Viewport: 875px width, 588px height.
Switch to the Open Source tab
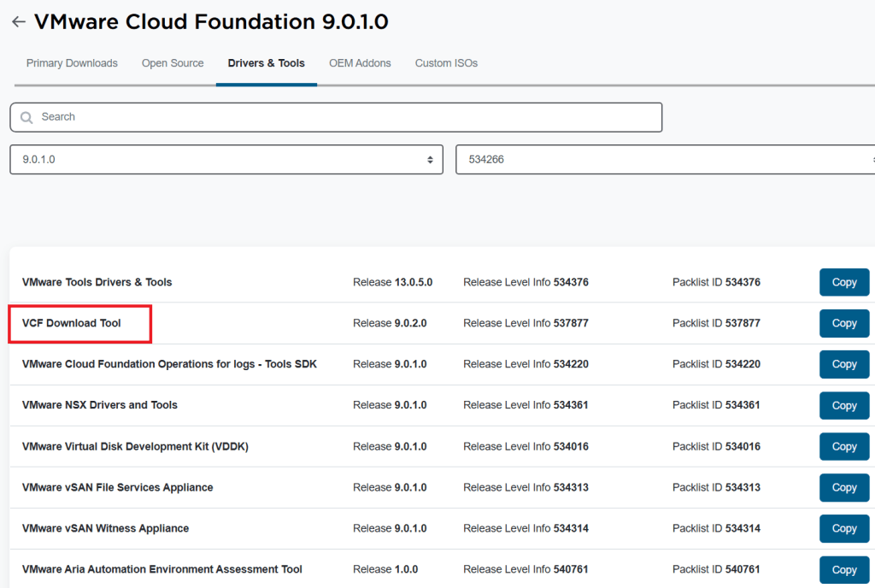click(173, 63)
